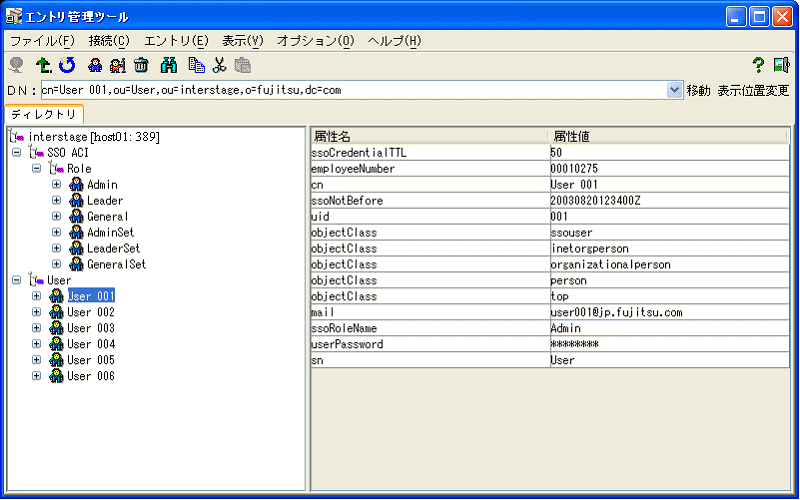800x500 pixels.
Task: Collapse the SSO ACI tree node
Action: (16, 153)
